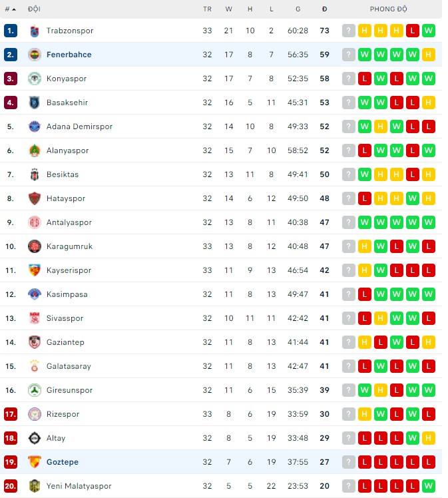Viewport: 448px width, 498px height.
Task: Click the Besiktas club crest icon
Action: (x=35, y=174)
